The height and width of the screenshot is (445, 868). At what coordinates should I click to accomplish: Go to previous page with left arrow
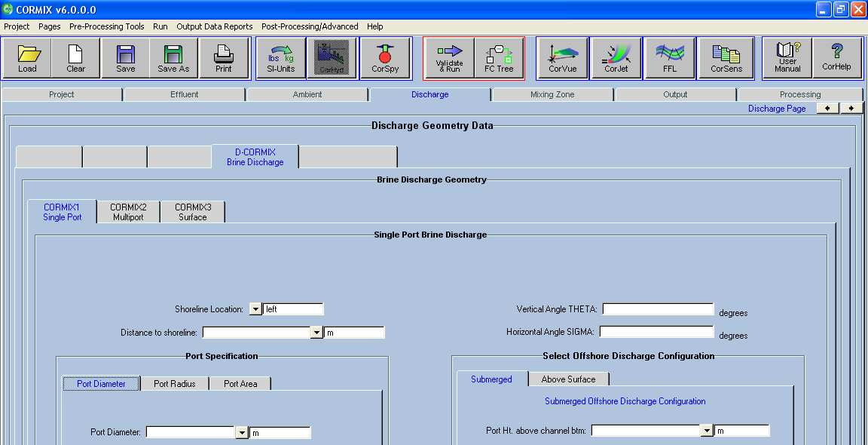coord(827,108)
